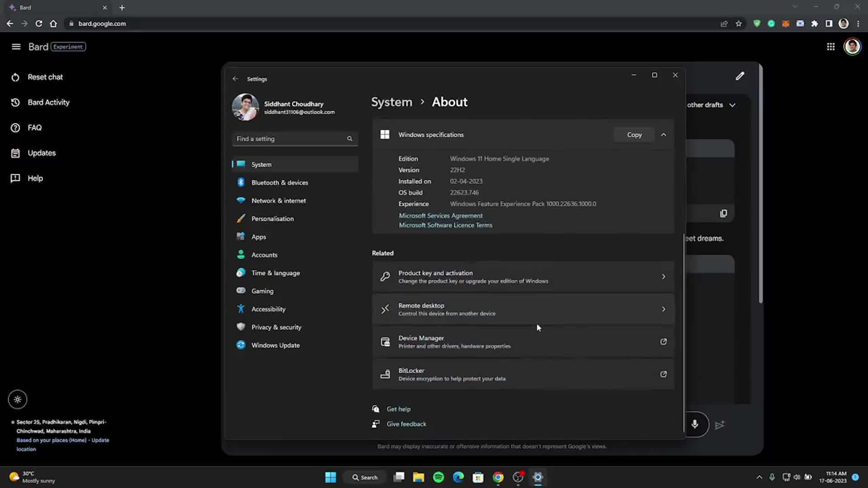
Task: Open the FAQ page
Action: pyautogui.click(x=34, y=128)
